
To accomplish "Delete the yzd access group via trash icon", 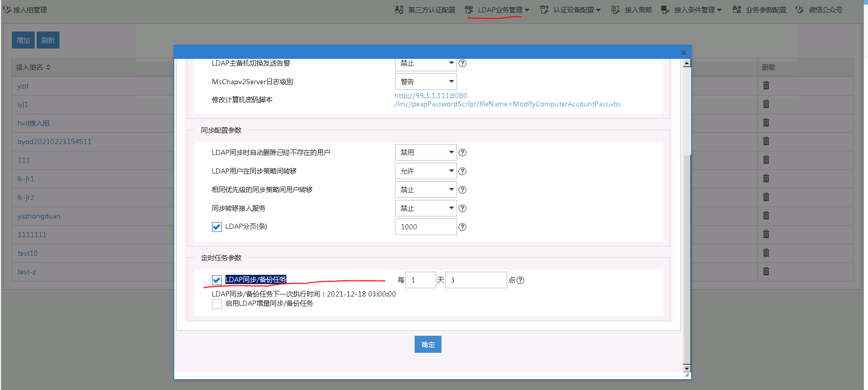I will pos(766,86).
